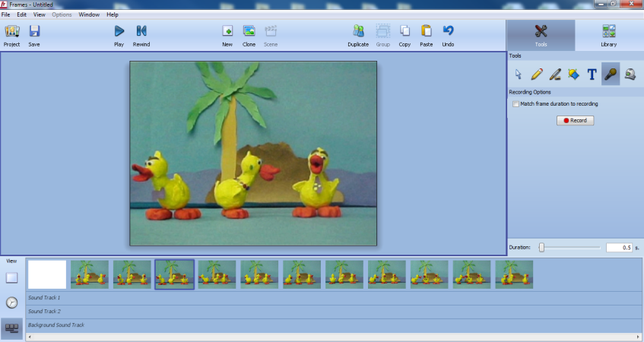Open the webcam capture tool

(x=630, y=74)
